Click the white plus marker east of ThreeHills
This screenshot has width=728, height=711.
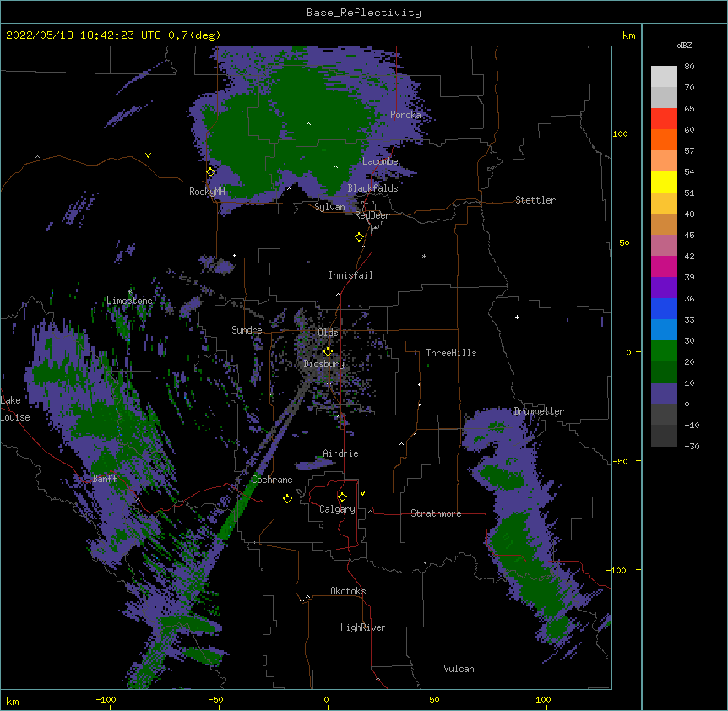coord(517,317)
